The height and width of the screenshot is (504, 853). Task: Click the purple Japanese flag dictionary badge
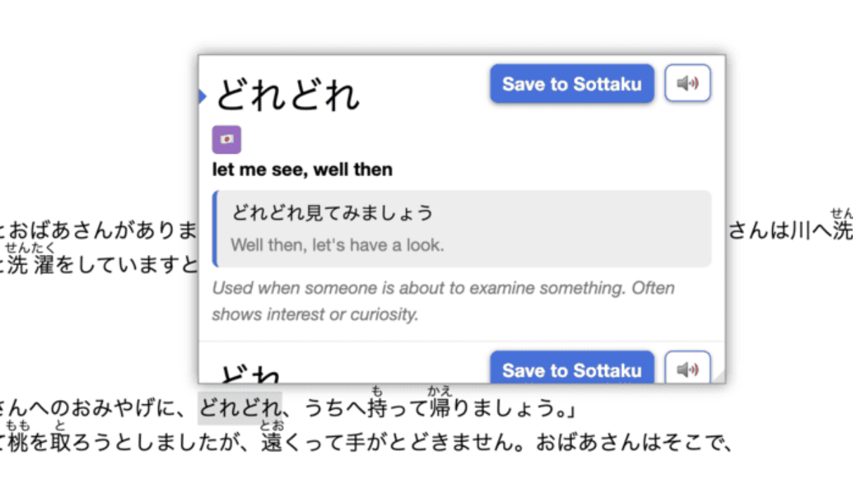226,138
